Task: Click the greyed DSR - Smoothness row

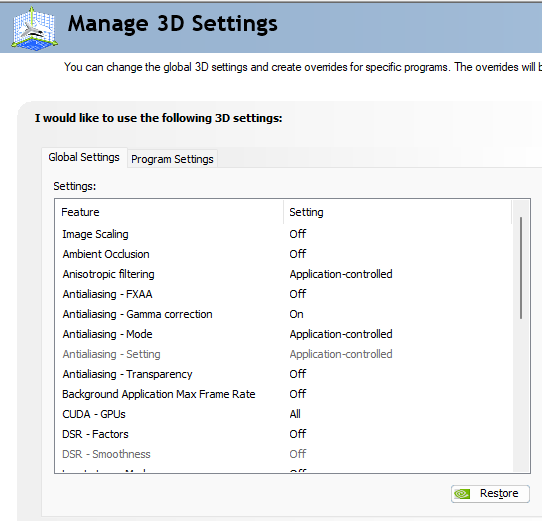Action: 283,454
